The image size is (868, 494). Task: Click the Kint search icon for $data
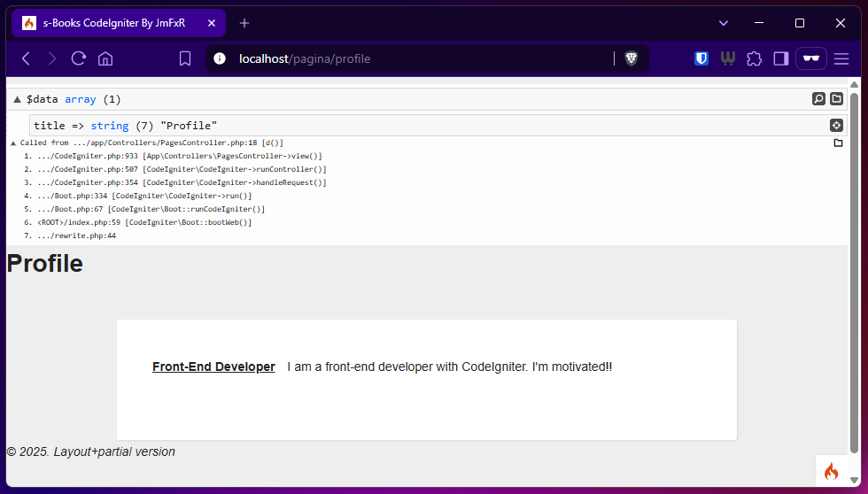tap(819, 99)
